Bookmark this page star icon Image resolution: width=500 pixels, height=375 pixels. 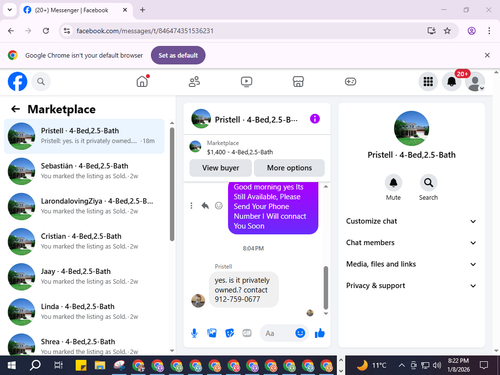click(x=447, y=31)
